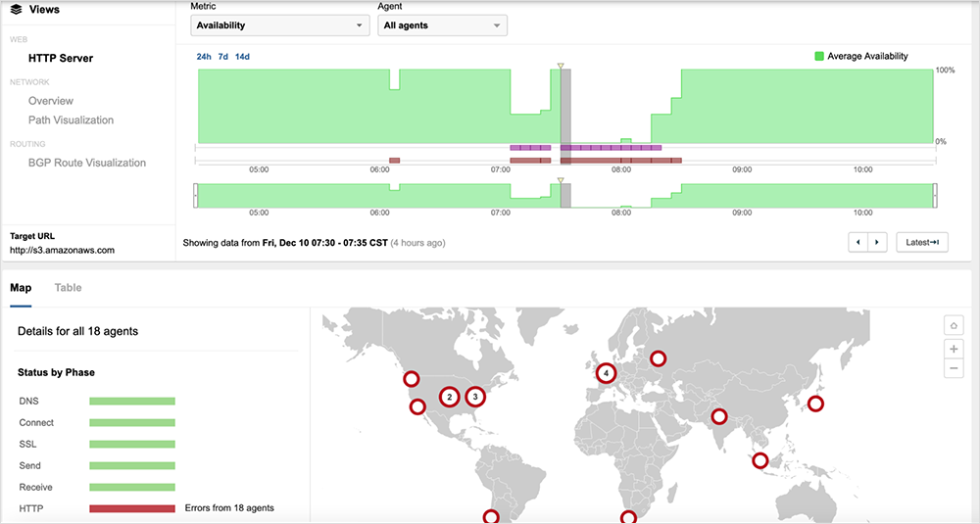This screenshot has width=980, height=524.
Task: Click the map home reset icon
Action: (x=953, y=325)
